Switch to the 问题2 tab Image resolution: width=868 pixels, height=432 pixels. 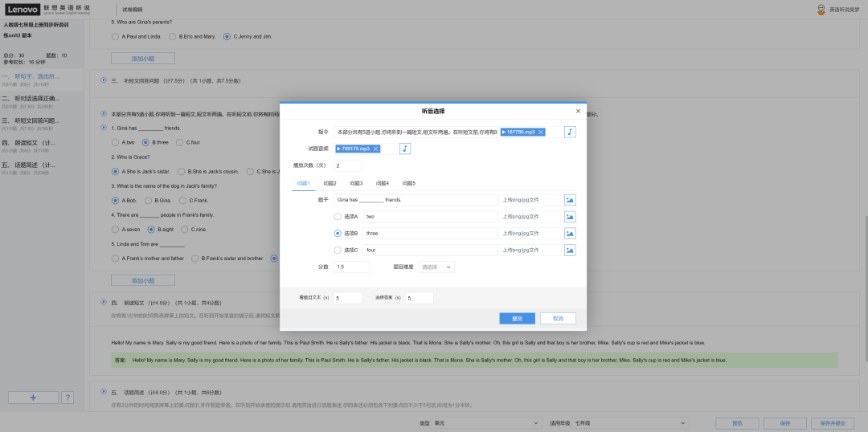click(330, 183)
